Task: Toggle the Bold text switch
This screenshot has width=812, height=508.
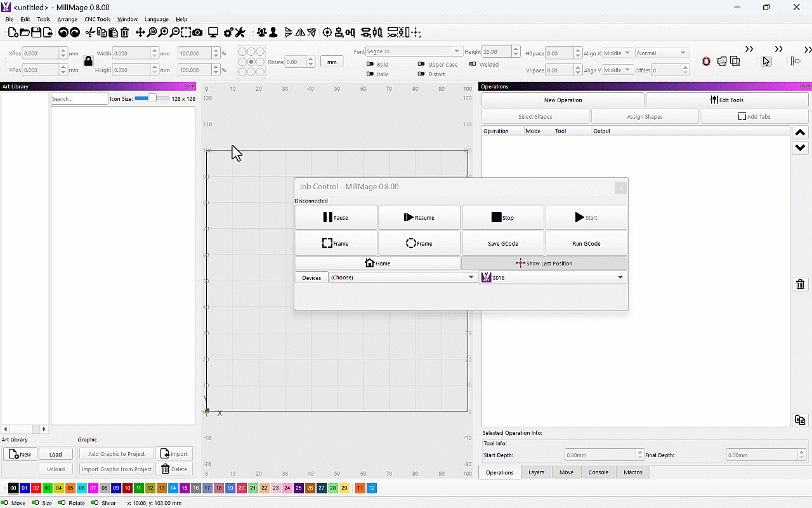Action: click(370, 64)
